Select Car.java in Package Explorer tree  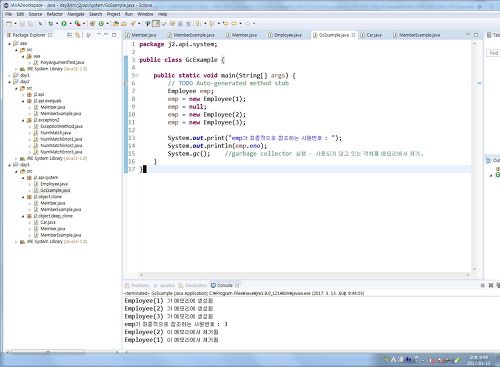(48, 222)
